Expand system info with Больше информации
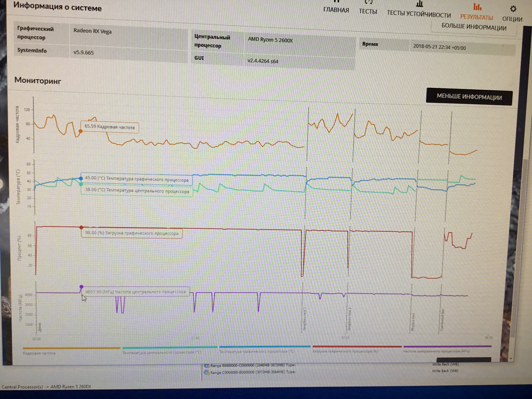 tap(474, 27)
